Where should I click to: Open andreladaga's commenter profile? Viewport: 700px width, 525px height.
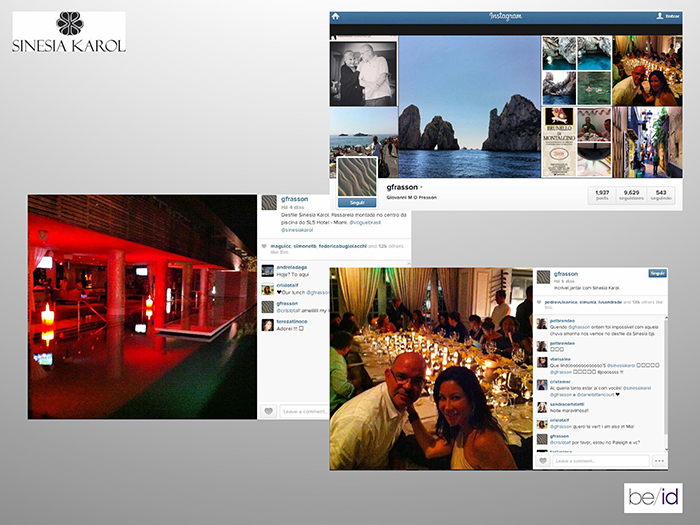pyautogui.click(x=292, y=267)
